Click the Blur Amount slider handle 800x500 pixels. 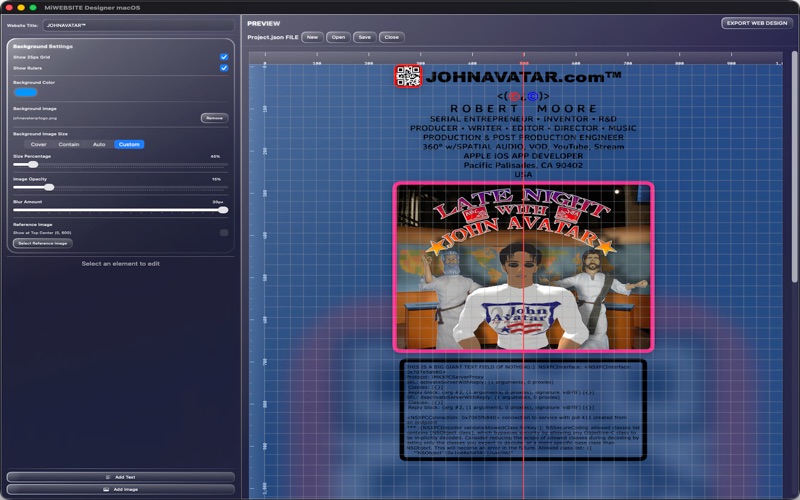point(223,210)
